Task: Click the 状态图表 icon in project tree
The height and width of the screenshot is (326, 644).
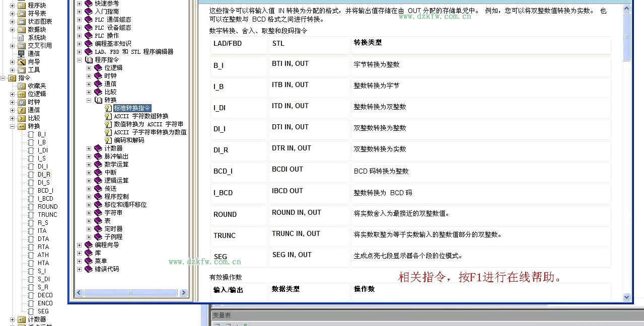Action: 22,22
